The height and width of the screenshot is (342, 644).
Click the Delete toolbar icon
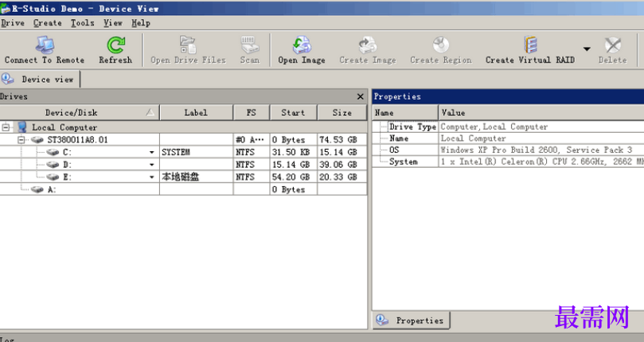612,45
